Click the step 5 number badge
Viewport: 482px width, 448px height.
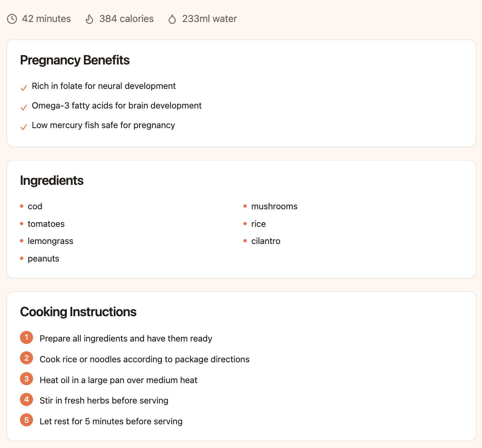pos(27,420)
